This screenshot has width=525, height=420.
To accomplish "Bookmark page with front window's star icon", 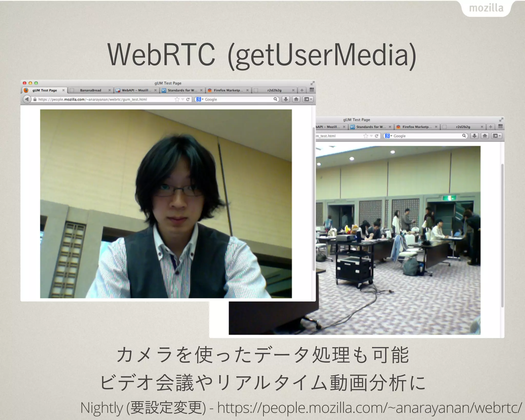I will (x=177, y=99).
